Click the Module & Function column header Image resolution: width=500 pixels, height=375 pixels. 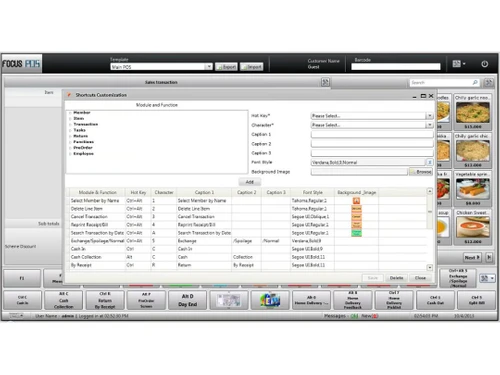97,192
